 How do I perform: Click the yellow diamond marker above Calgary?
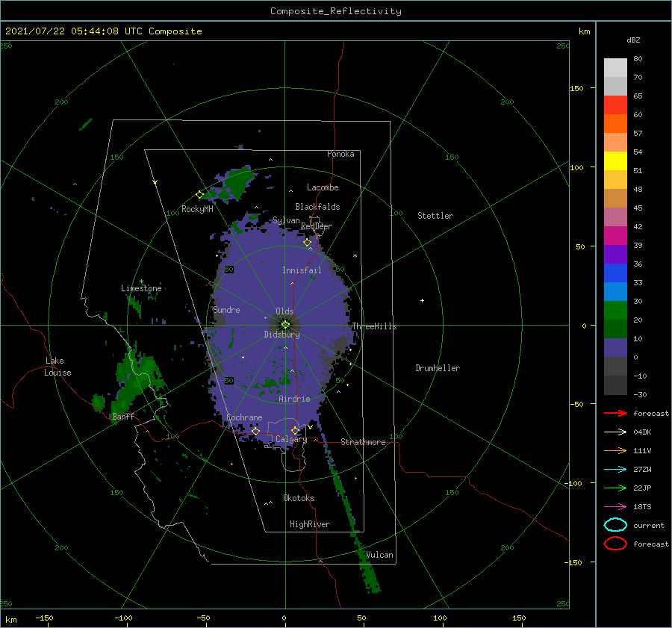(295, 430)
